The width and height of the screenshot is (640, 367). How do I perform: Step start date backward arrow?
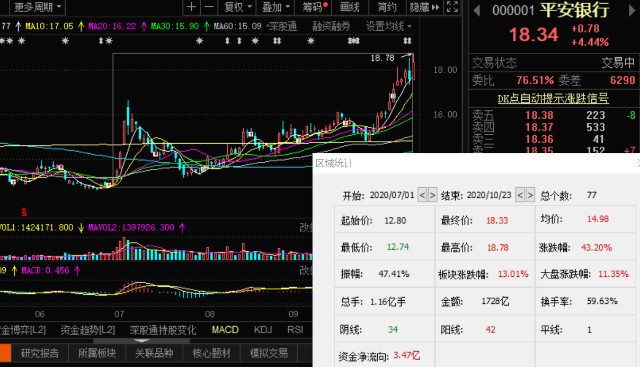[422, 195]
